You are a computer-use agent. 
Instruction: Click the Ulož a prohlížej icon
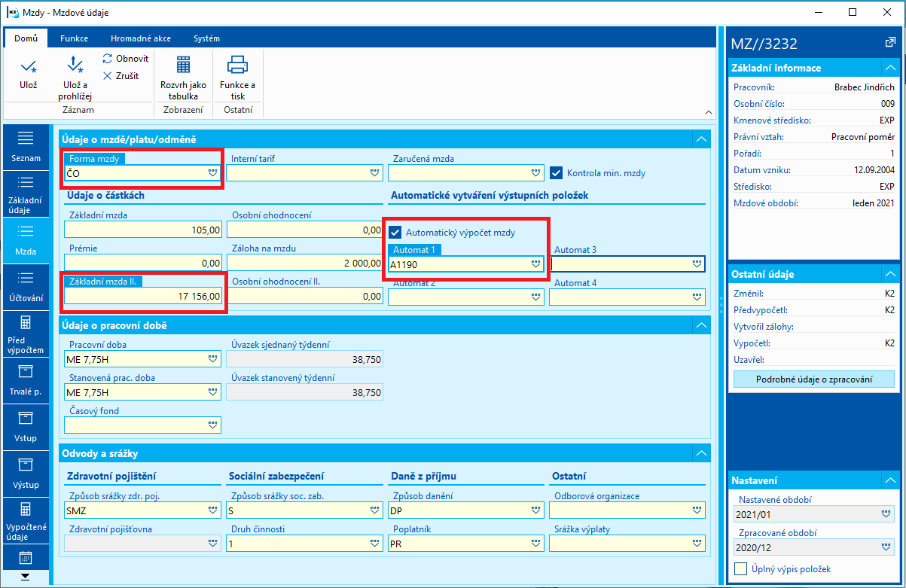(75, 66)
